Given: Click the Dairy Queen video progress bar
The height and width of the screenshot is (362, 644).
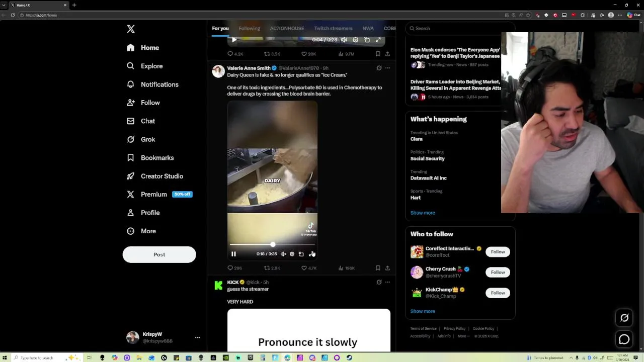Looking at the screenshot, I should [272, 244].
